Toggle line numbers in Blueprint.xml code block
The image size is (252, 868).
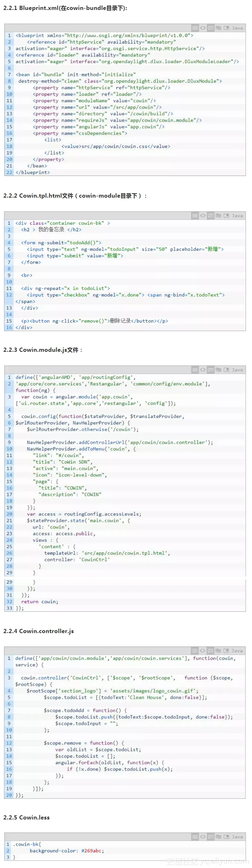[x=195, y=28]
